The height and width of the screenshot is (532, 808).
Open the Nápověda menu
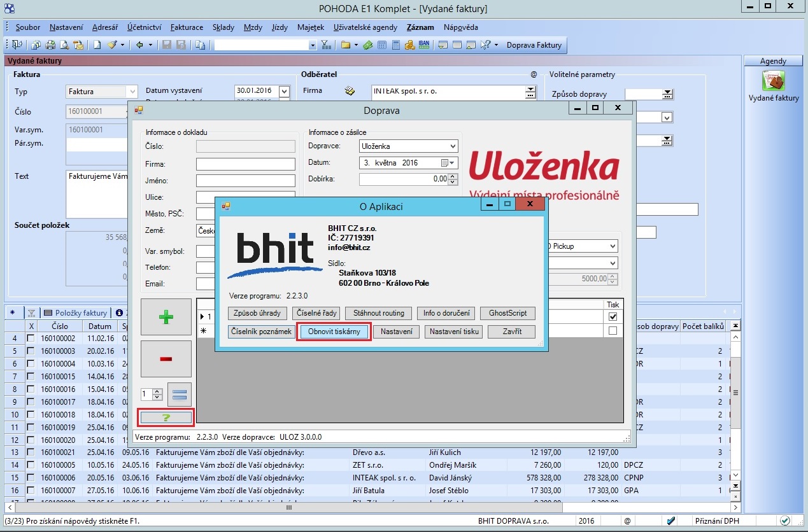click(461, 27)
